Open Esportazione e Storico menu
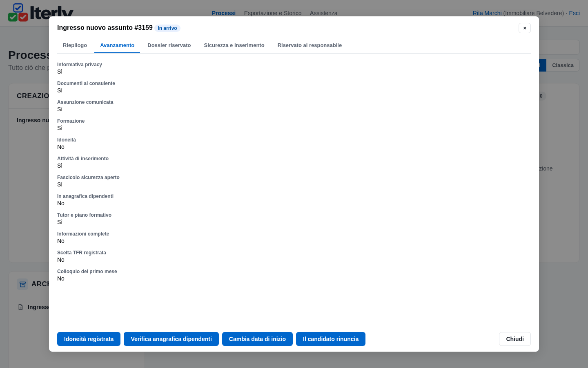The width and height of the screenshot is (588, 368). point(273,13)
